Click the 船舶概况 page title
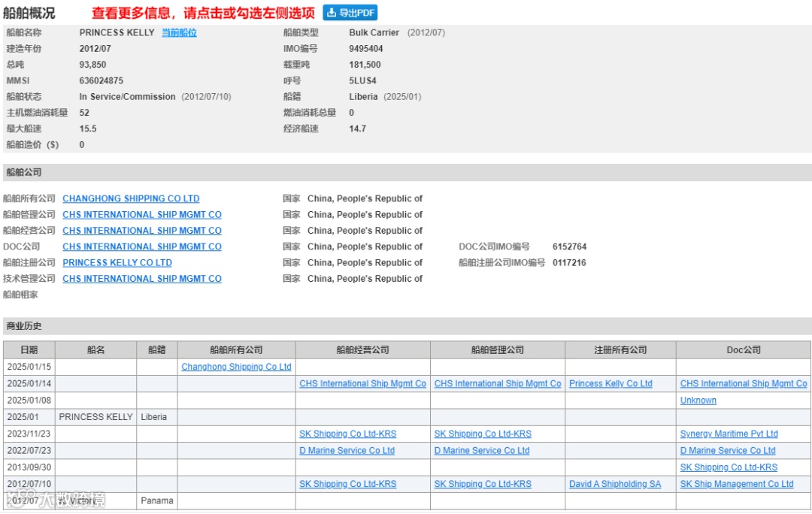The height and width of the screenshot is (514, 812). 29,13
